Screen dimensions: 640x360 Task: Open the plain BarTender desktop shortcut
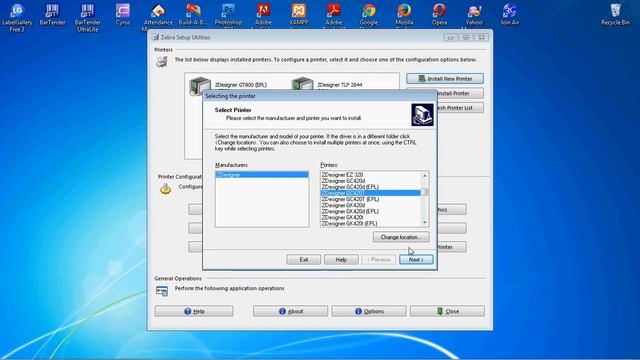(x=52, y=15)
